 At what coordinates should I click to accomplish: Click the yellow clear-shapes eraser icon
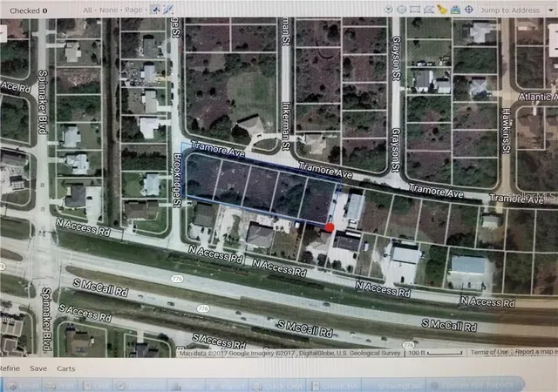(442, 10)
